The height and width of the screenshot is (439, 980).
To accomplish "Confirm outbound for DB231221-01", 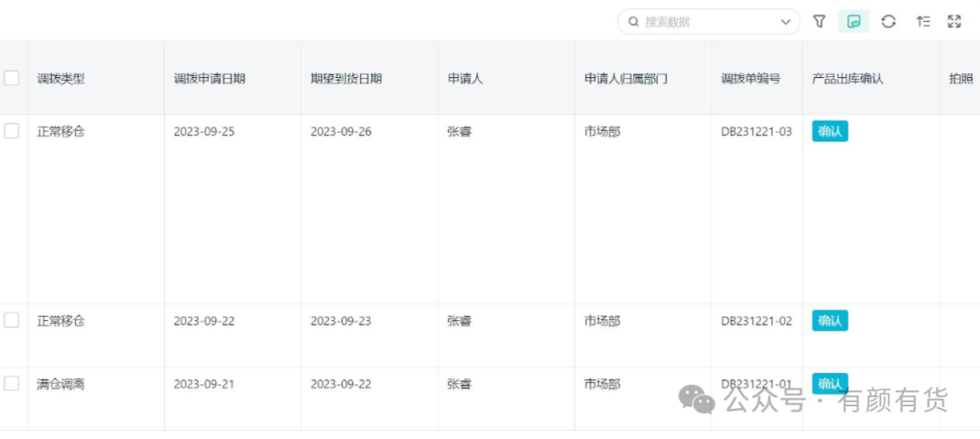I will (x=829, y=383).
